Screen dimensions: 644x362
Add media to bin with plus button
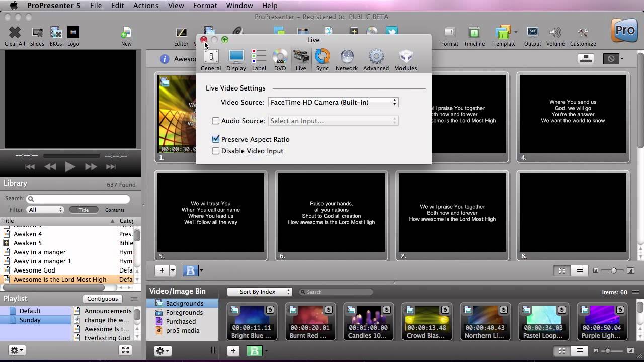233,351
